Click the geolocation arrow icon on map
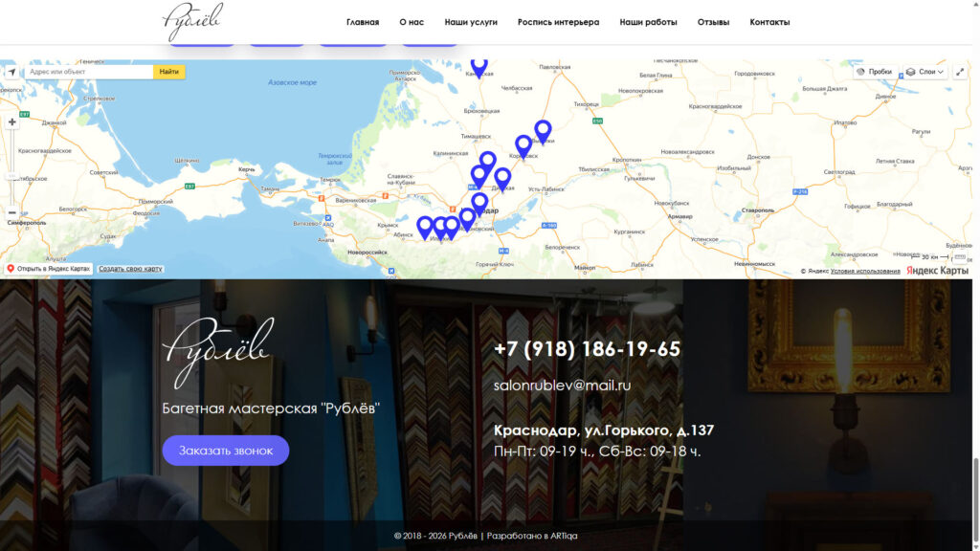This screenshot has height=551, width=980. pyautogui.click(x=11, y=72)
